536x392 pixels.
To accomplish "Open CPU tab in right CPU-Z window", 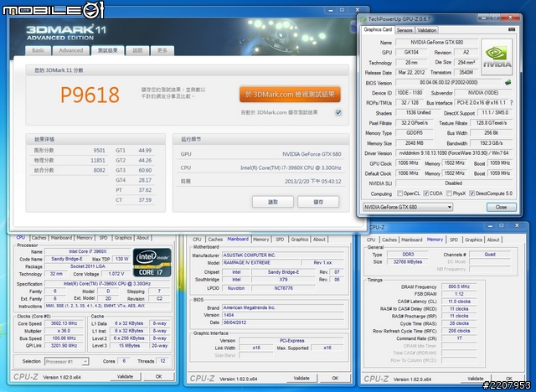I will [x=371, y=240].
